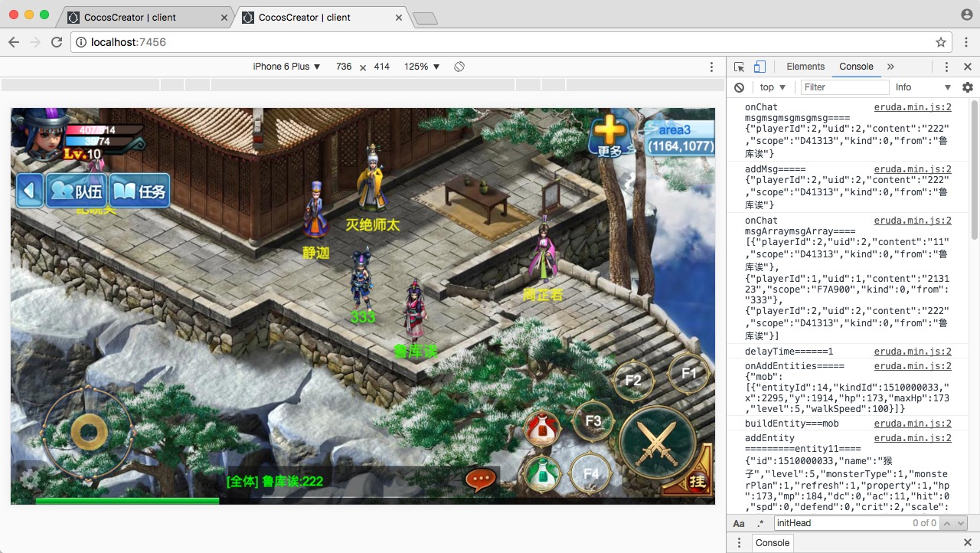
Task: Trigger the F2 skill button
Action: point(633,381)
